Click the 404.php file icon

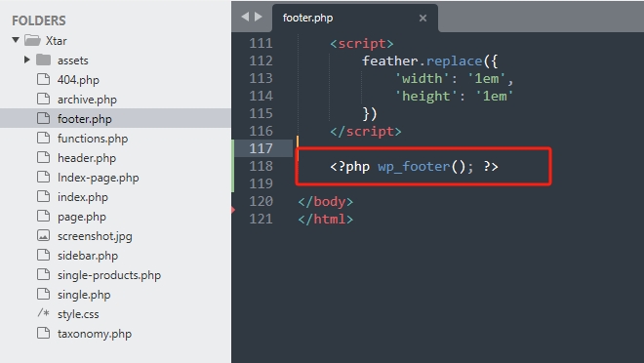(x=43, y=79)
